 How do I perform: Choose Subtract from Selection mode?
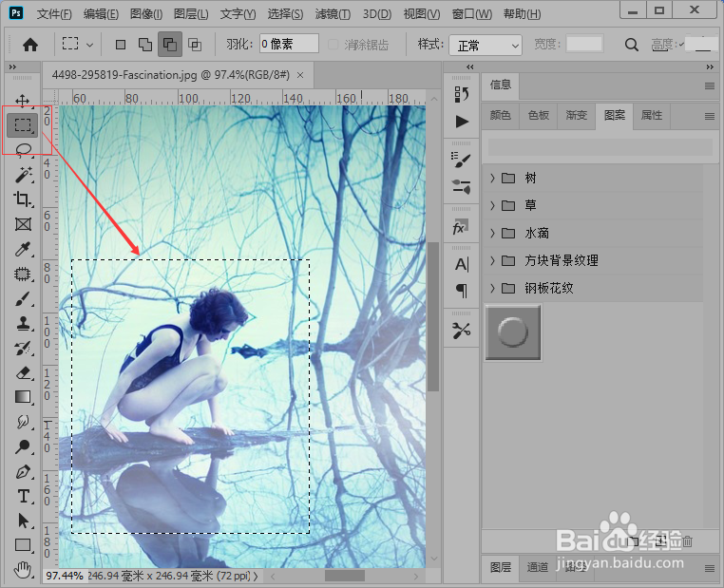pyautogui.click(x=170, y=45)
